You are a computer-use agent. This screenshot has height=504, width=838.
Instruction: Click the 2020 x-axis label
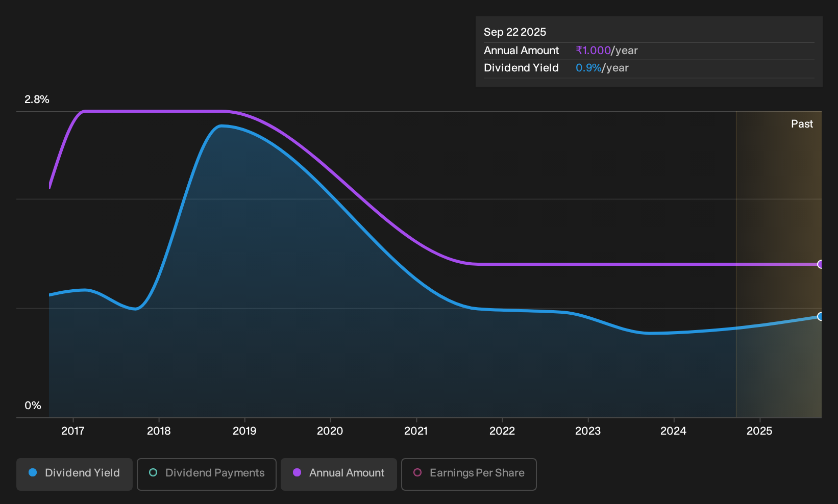(330, 431)
